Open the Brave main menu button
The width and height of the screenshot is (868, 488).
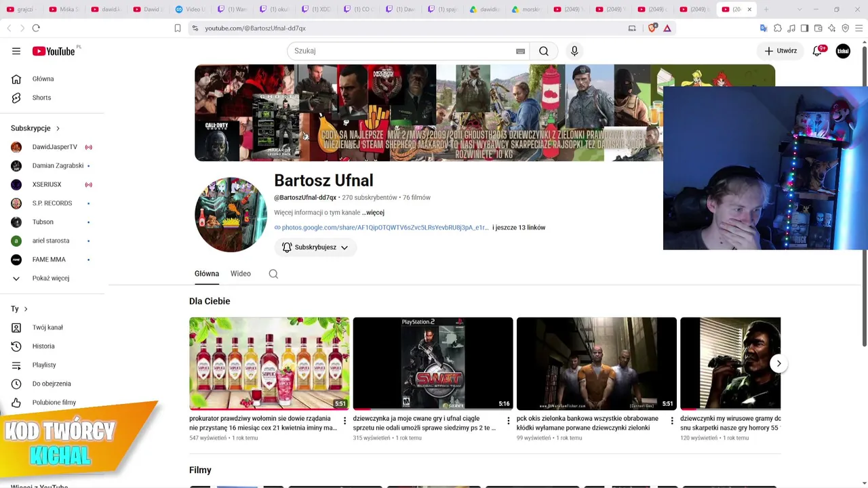(859, 28)
